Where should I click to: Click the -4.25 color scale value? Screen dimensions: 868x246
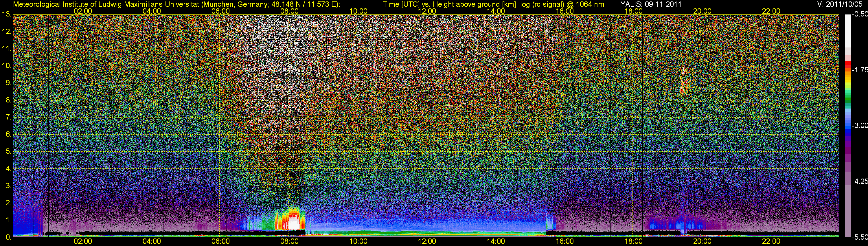pos(860,181)
